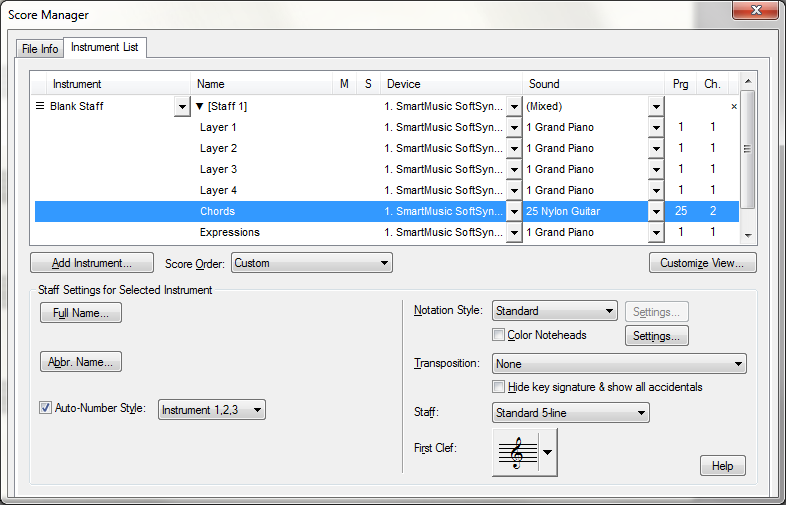Click the drag handle icon beside Blank Staff

tap(40, 106)
